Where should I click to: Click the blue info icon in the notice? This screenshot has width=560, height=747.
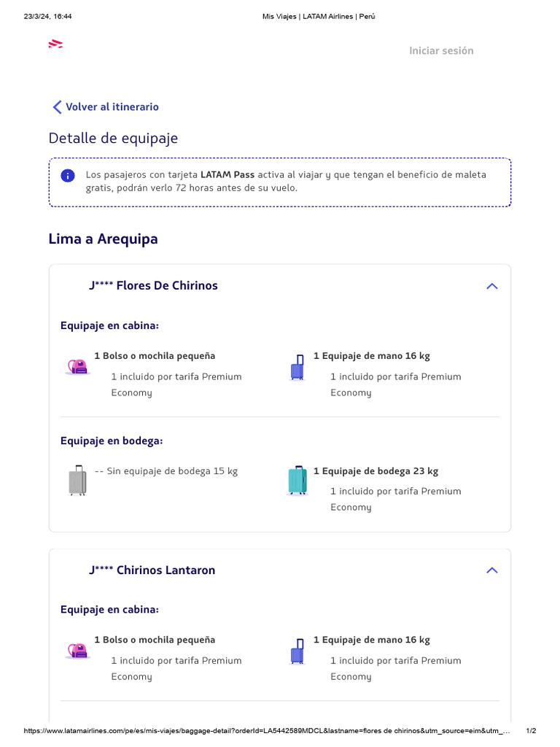coord(68,176)
